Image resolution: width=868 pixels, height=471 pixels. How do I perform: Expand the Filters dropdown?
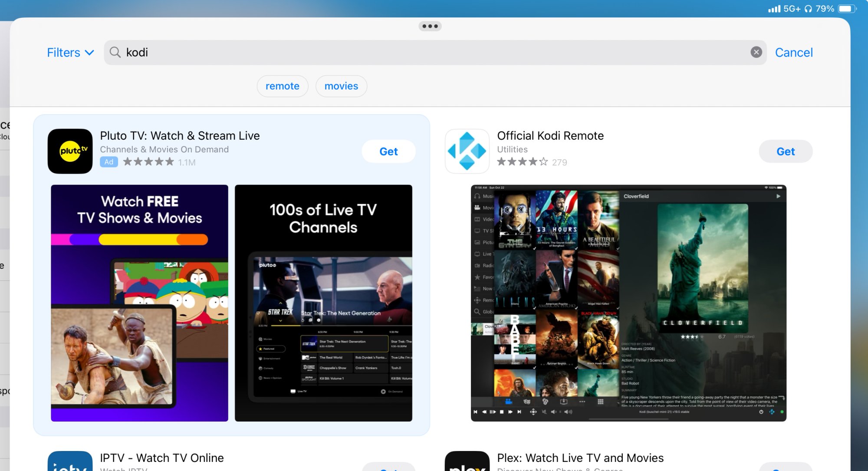[70, 53]
